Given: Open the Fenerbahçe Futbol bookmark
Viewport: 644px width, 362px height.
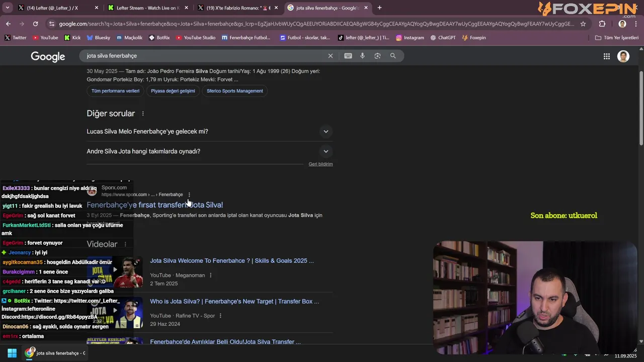Looking at the screenshot, I should pos(246,37).
